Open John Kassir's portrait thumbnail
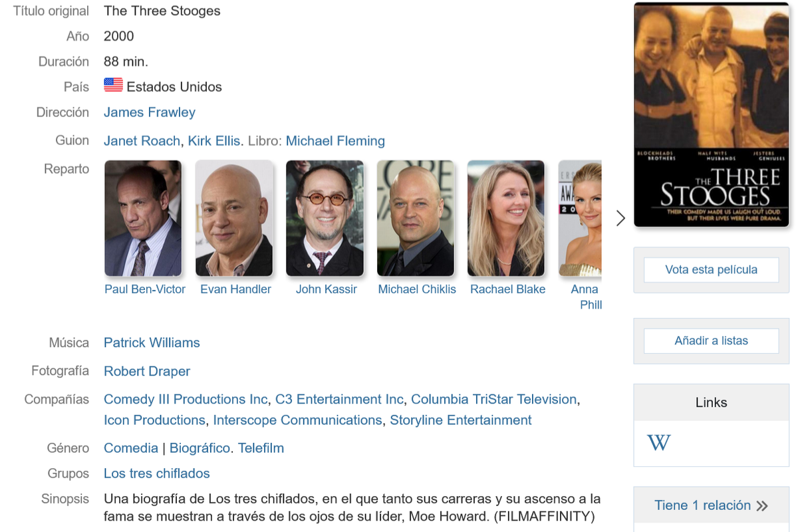 (x=325, y=218)
